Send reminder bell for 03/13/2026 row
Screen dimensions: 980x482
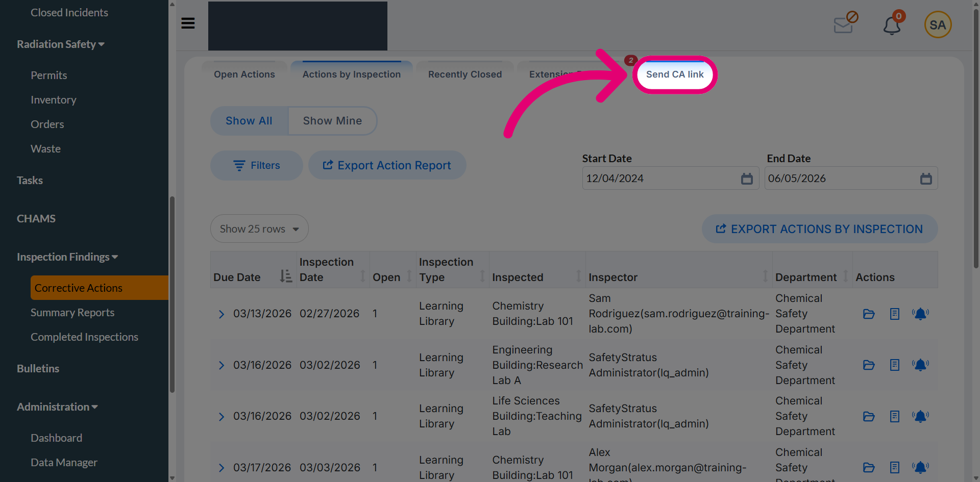coord(920,314)
